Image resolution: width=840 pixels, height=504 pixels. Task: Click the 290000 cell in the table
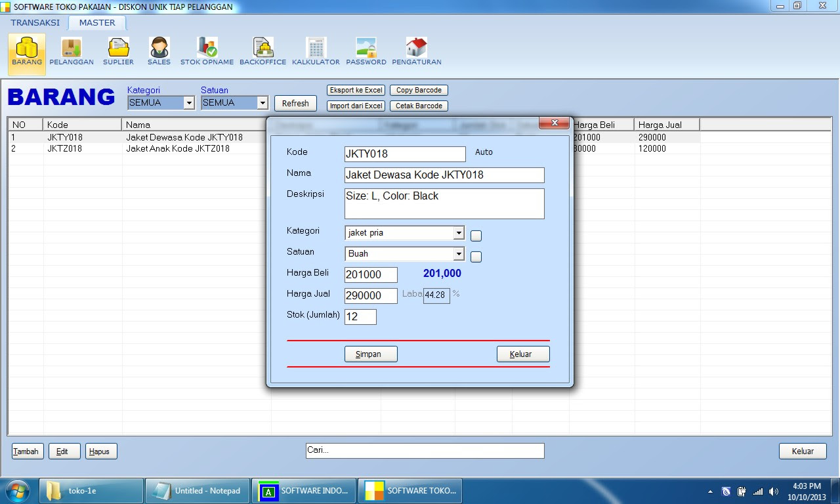pos(652,138)
